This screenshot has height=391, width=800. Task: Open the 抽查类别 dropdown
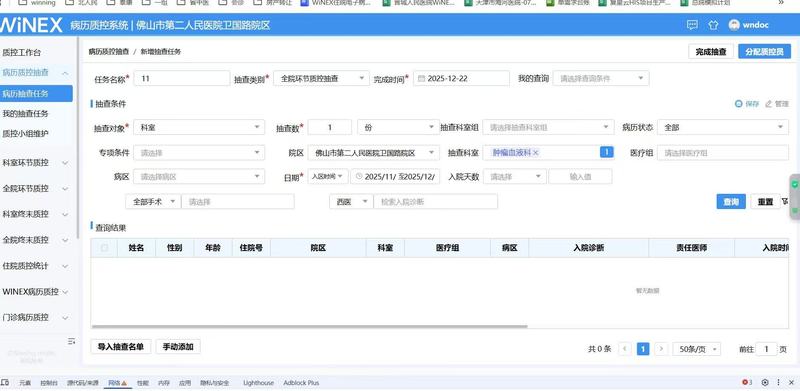tap(321, 79)
